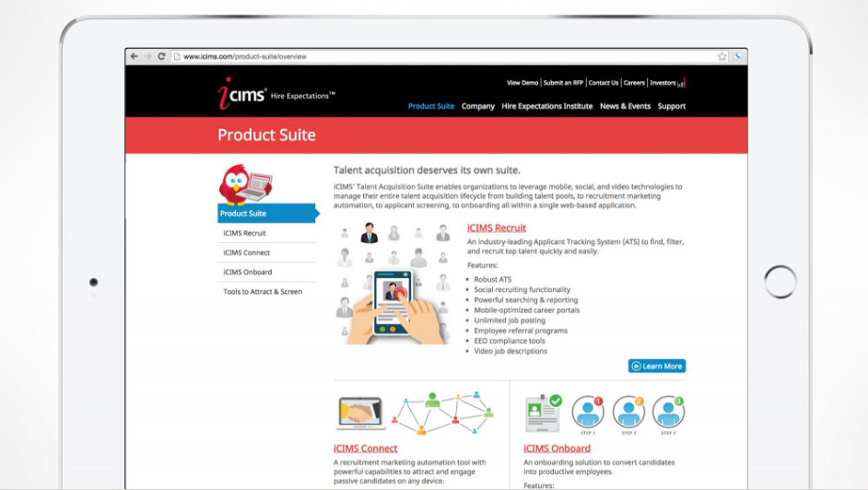The image size is (868, 490).
Task: Go to News & Events
Action: pos(625,106)
